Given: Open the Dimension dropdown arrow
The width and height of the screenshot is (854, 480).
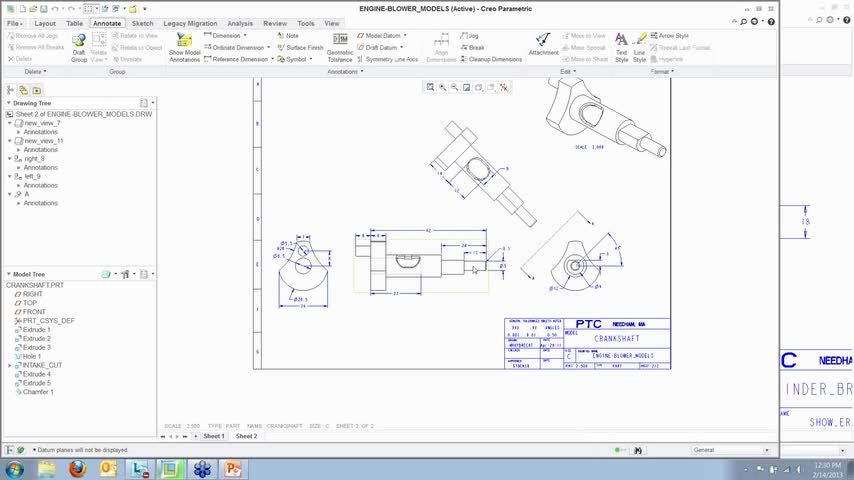Looking at the screenshot, I should click(x=245, y=35).
